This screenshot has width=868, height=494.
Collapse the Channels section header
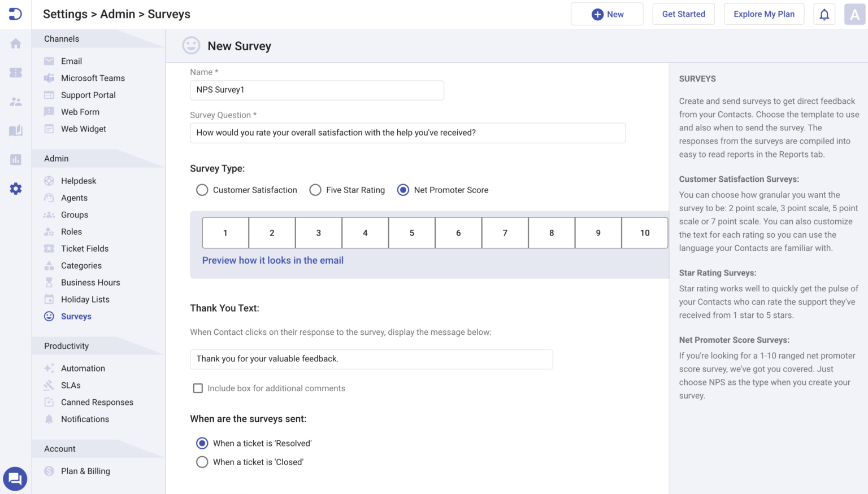pos(61,38)
